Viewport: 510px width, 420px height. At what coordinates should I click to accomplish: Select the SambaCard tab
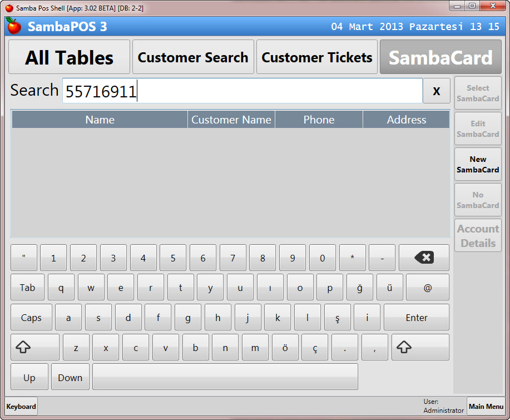(440, 57)
